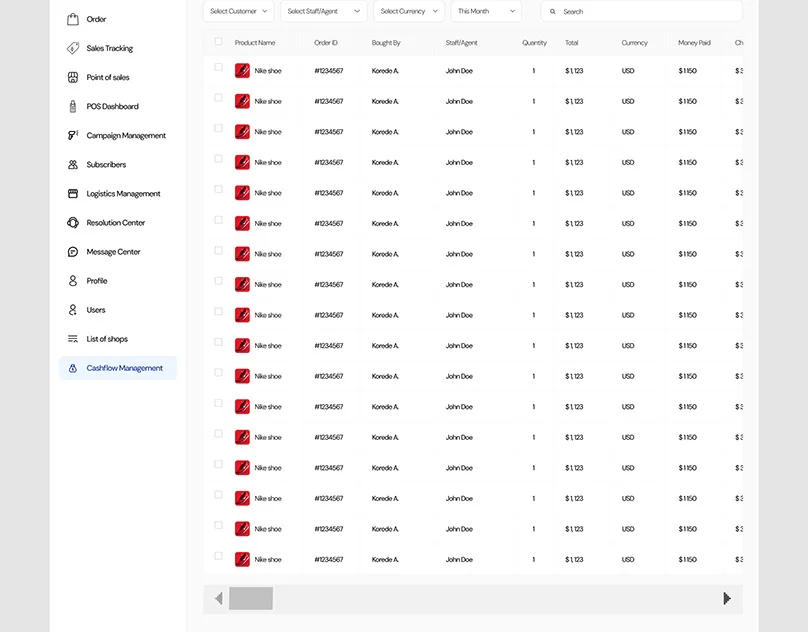Image resolution: width=808 pixels, height=632 pixels.
Task: Open Message Center link
Action: pos(113,252)
